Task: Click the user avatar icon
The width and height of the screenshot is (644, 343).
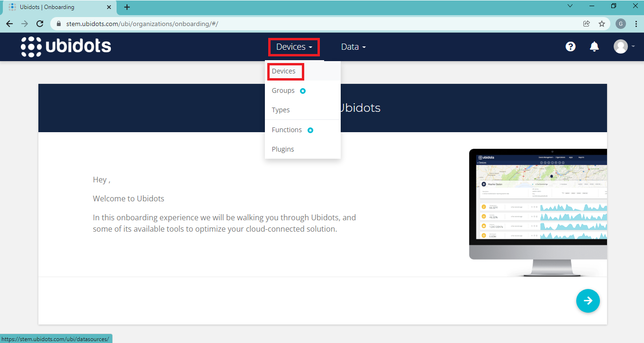Action: click(x=621, y=46)
